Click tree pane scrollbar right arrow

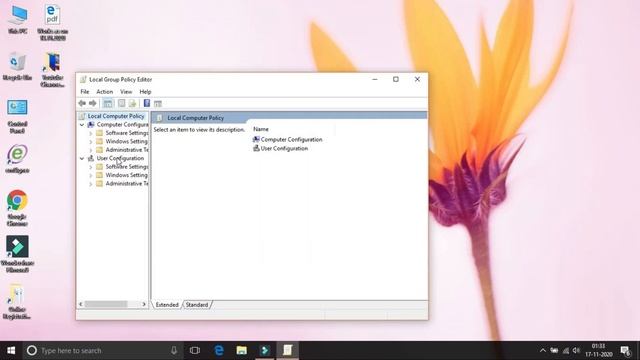coord(144,304)
